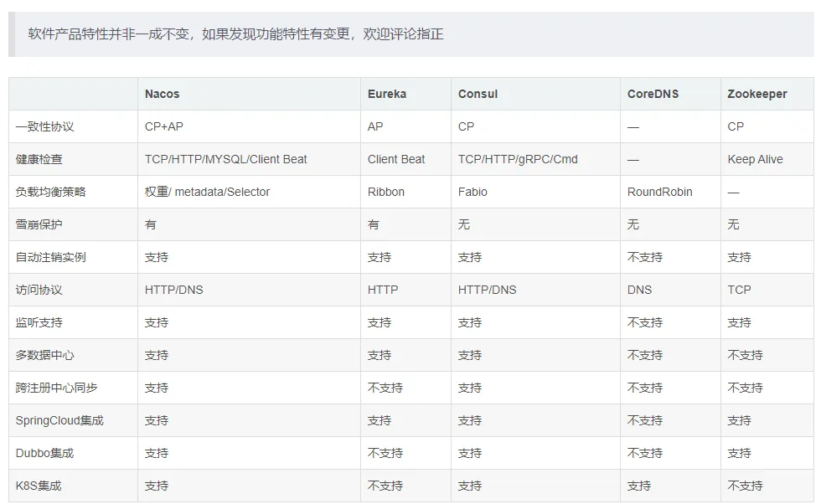Click Nacos 有 in 雪崩保护 row

[x=151, y=224]
